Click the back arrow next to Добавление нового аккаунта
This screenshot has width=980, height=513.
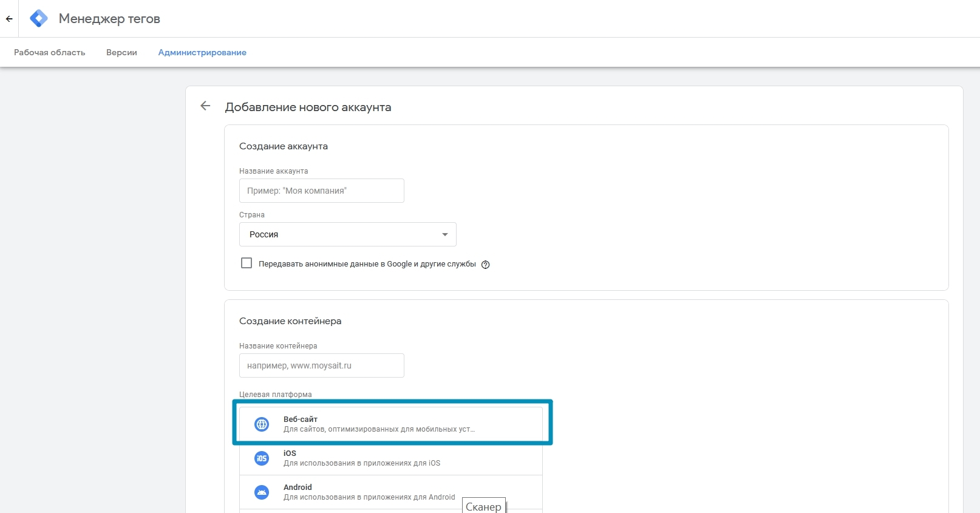[x=205, y=106]
